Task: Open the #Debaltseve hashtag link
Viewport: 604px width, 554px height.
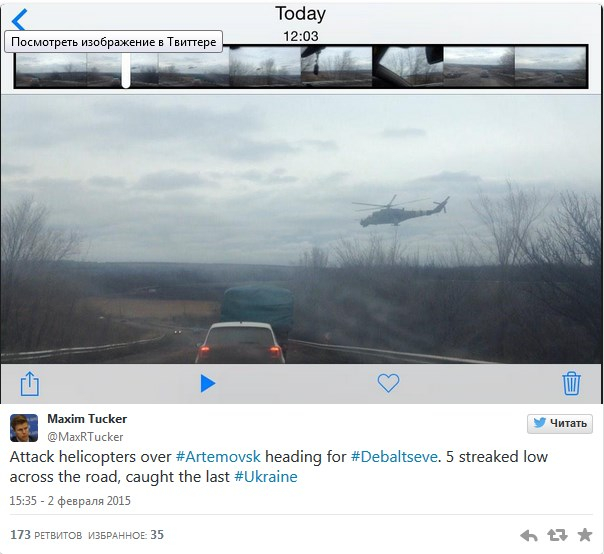Action: (394, 457)
